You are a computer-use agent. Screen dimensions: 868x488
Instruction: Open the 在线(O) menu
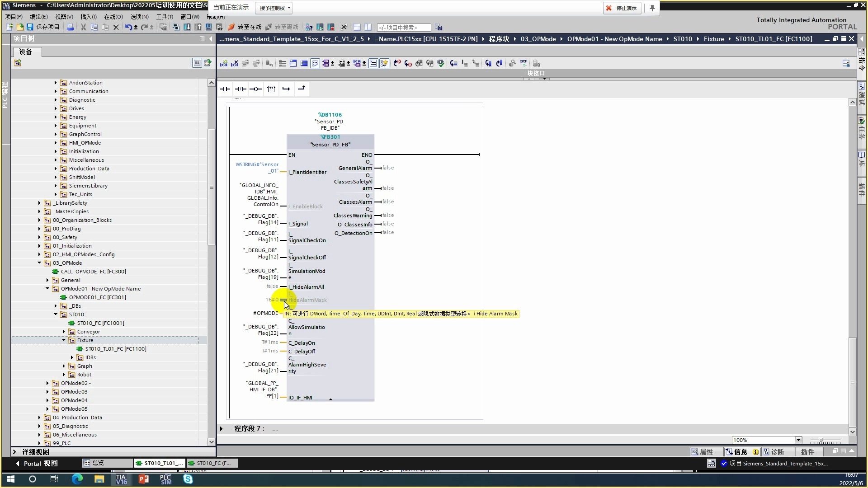point(113,17)
